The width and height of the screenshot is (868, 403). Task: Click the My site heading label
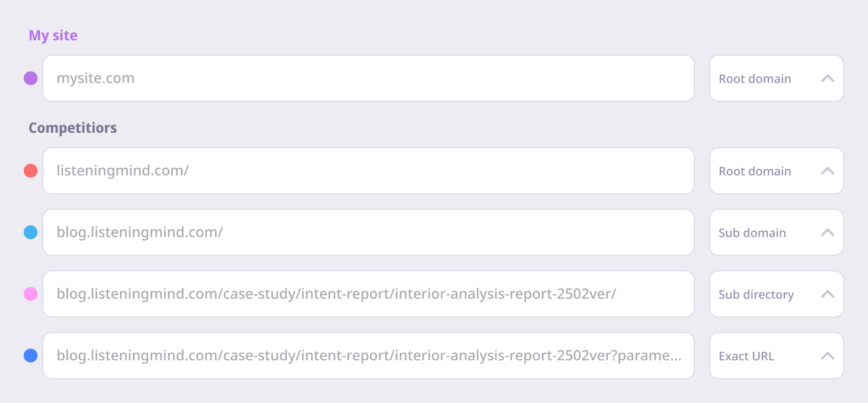tap(53, 36)
